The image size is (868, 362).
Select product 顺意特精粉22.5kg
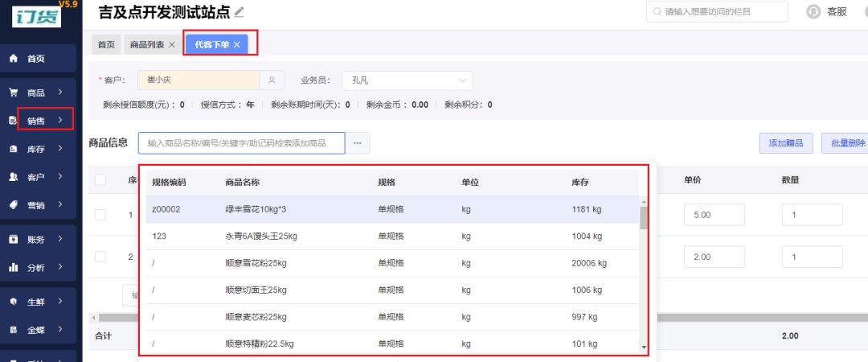pos(392,343)
